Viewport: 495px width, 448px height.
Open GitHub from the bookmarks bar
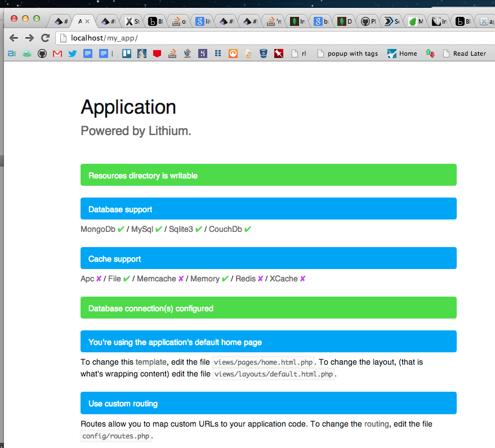point(43,53)
